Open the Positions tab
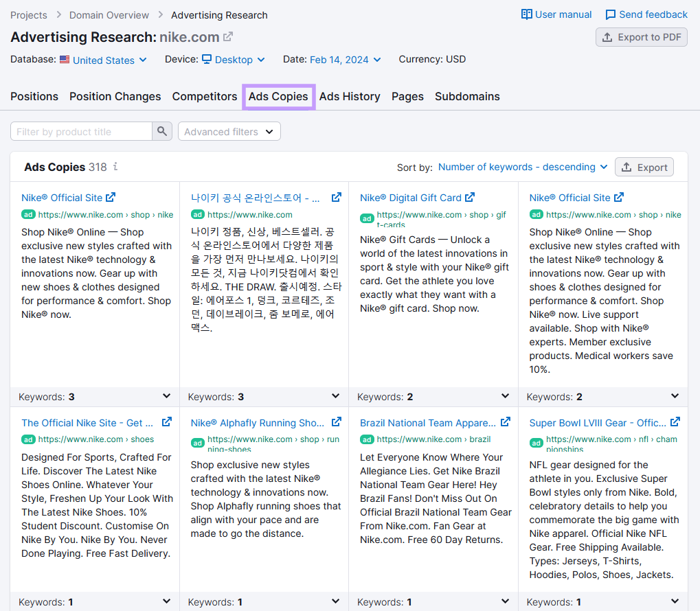This screenshot has height=611, width=700. coord(34,96)
